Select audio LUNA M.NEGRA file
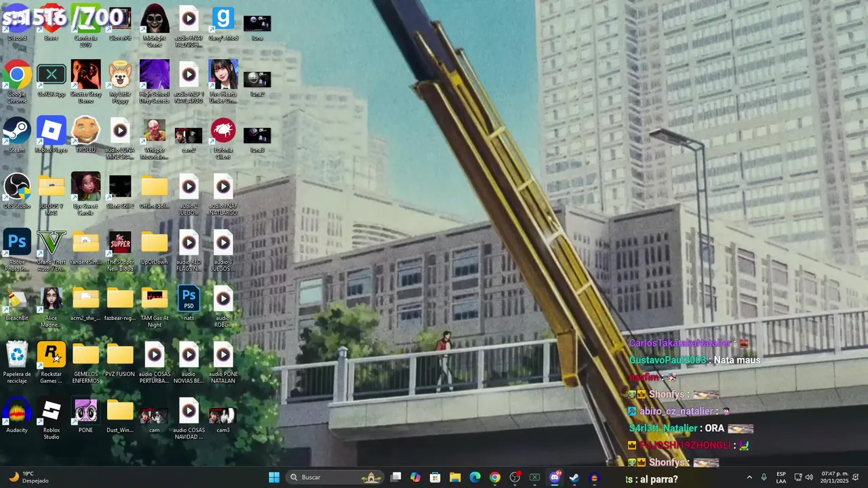 pyautogui.click(x=120, y=138)
